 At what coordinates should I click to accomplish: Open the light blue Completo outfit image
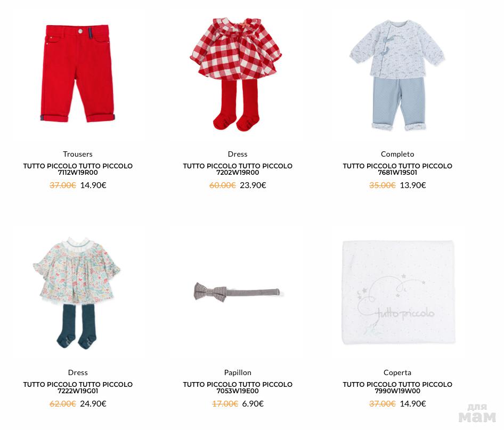(x=397, y=75)
